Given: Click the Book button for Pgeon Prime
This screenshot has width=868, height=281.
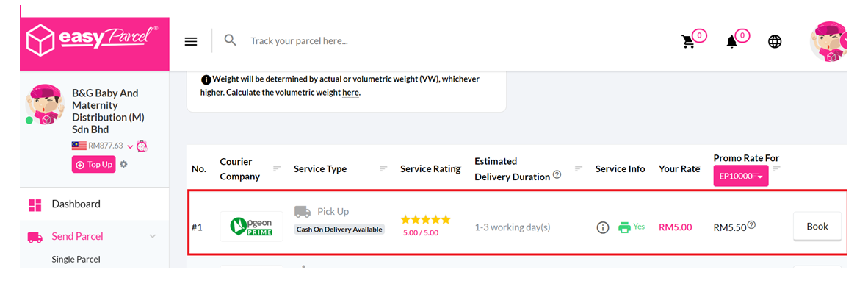Looking at the screenshot, I should (x=817, y=226).
